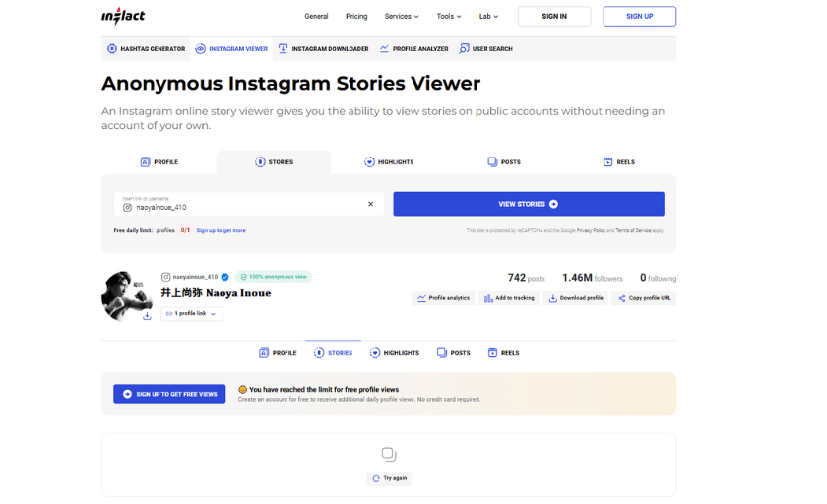Click the blue verified badge

[225, 277]
